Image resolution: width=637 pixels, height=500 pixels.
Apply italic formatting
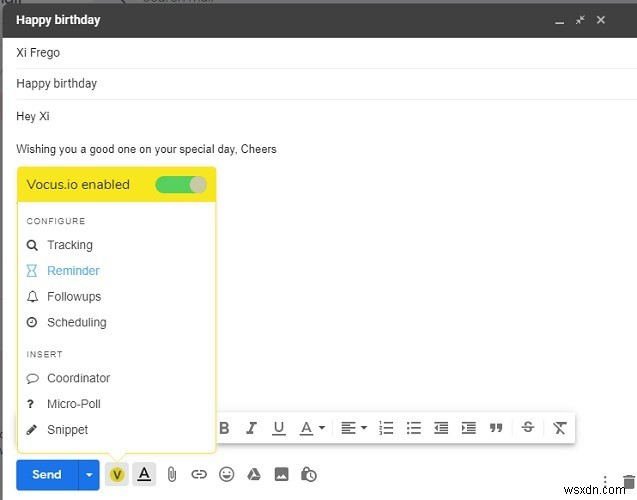pyautogui.click(x=251, y=428)
